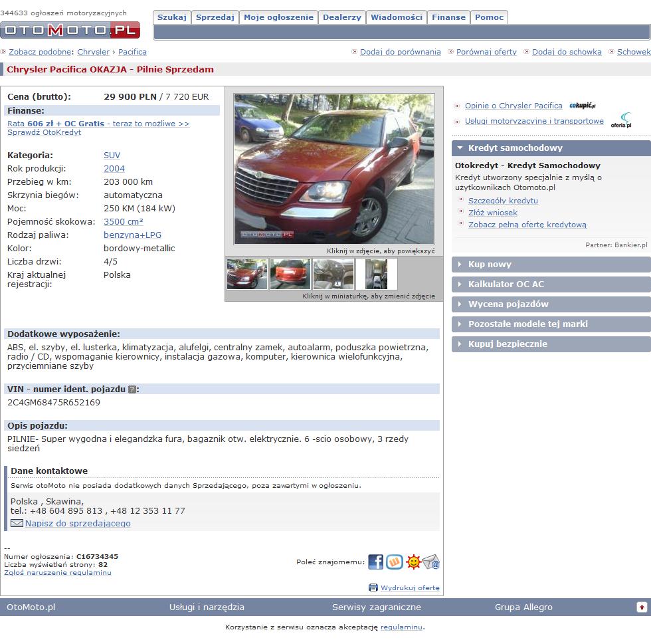Viewport: 651px width, 644px height.
Task: Click the phone number +48 604 895 813
Action: 66,510
